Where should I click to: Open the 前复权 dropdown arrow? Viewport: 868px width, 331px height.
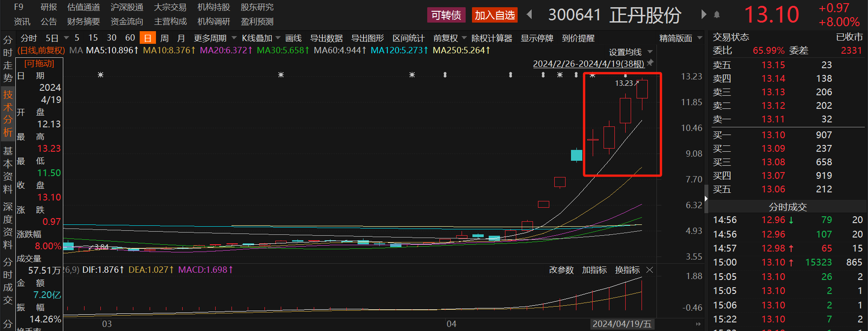(x=464, y=38)
